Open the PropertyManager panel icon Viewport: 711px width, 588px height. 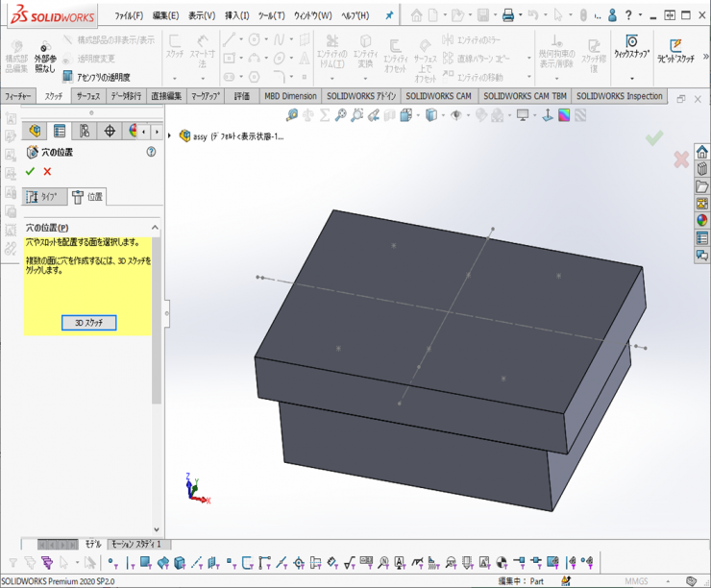pos(60,132)
